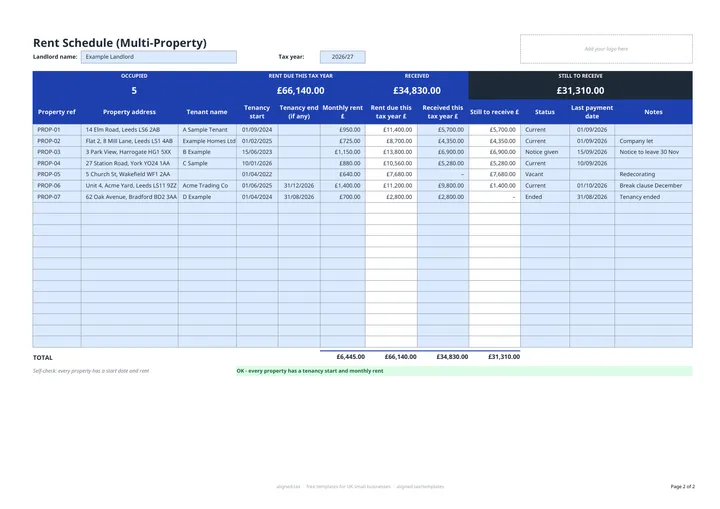Click the 'Page 2 of 2' footer text
The width and height of the screenshot is (720, 509).
pyautogui.click(x=682, y=486)
